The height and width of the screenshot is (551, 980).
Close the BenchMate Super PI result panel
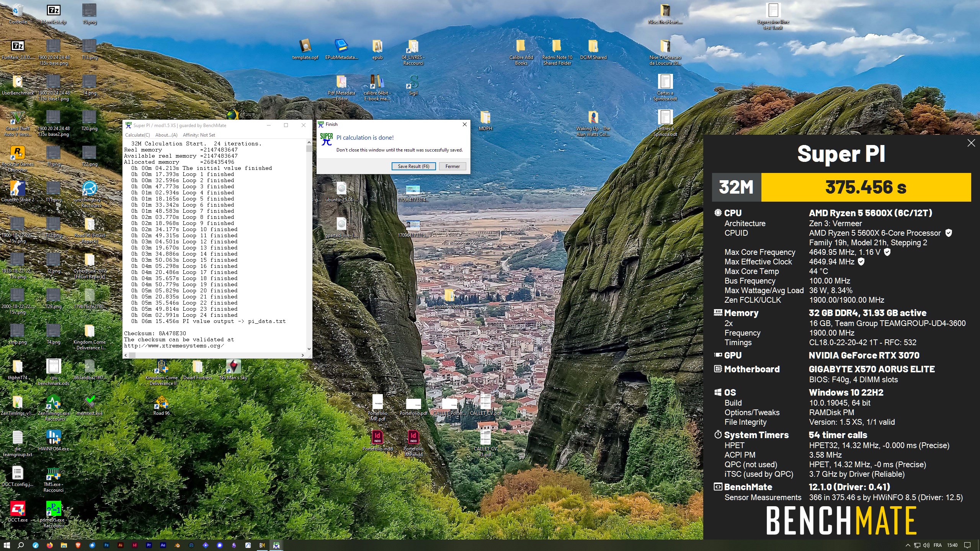tap(971, 143)
